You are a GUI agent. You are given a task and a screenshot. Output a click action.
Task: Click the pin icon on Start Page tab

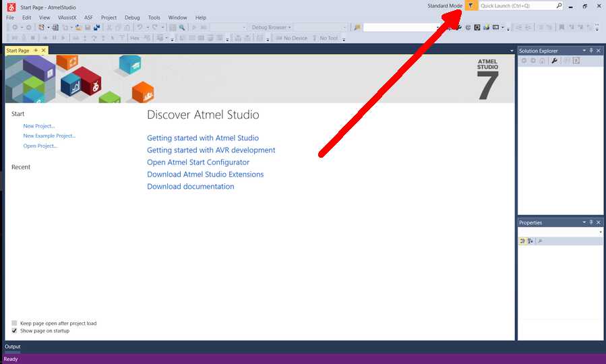(x=36, y=51)
